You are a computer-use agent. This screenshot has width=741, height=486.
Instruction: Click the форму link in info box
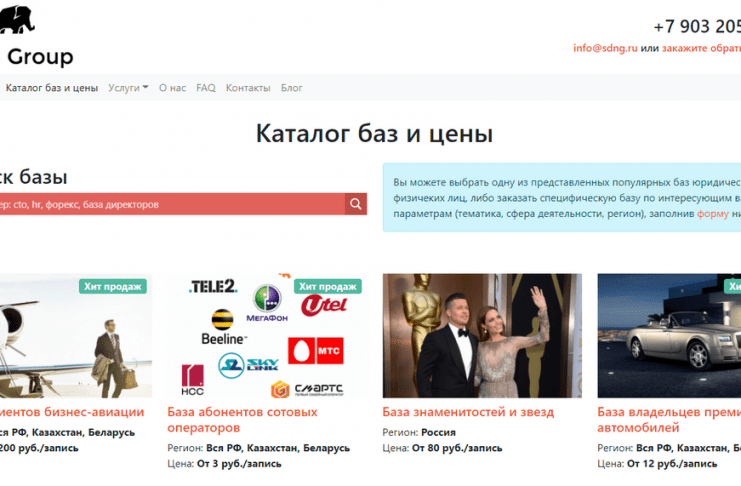coord(713,214)
